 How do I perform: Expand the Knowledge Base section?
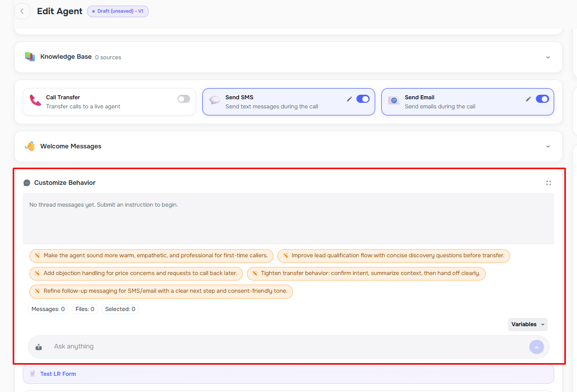point(548,57)
